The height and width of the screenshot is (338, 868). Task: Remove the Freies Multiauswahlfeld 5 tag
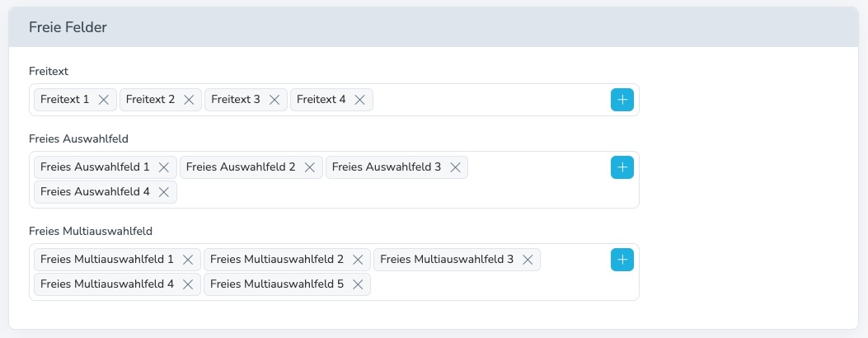point(358,284)
